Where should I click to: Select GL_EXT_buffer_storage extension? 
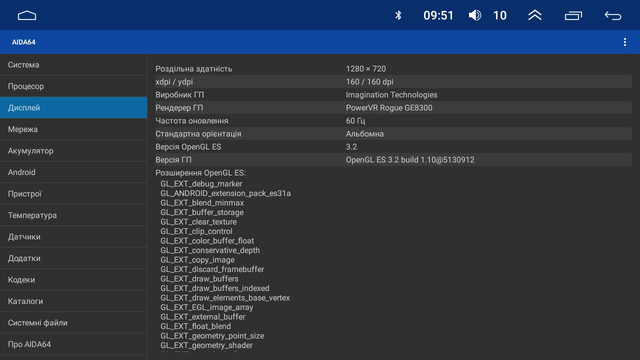(x=202, y=212)
